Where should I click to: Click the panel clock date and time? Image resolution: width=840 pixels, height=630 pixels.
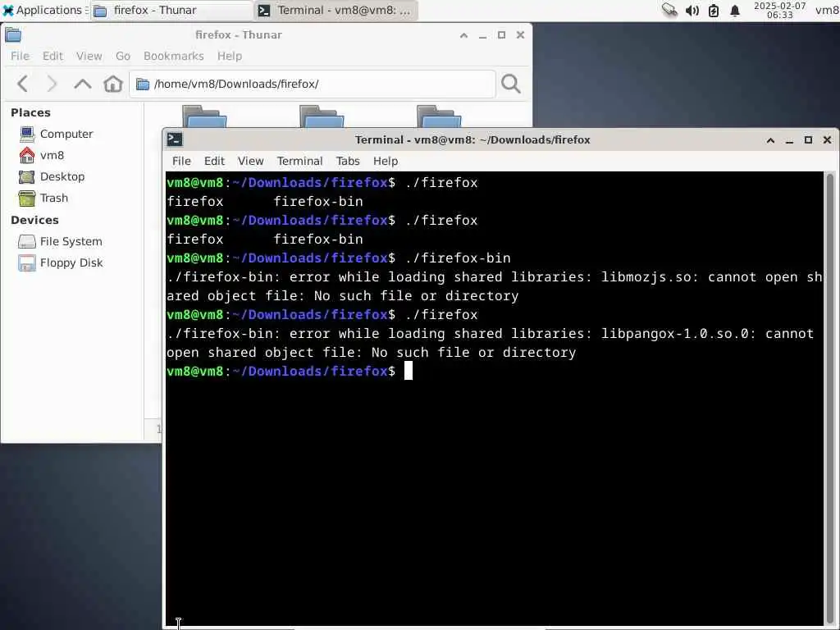tap(779, 10)
